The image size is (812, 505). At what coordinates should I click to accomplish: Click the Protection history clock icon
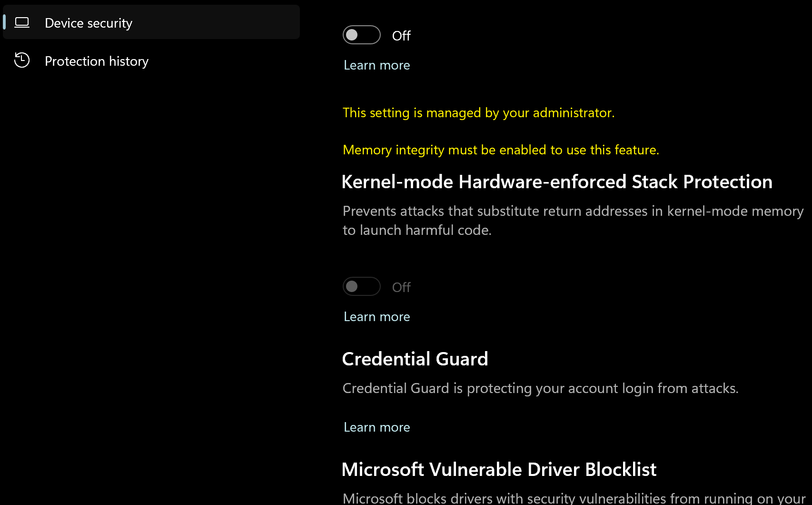pos(22,61)
